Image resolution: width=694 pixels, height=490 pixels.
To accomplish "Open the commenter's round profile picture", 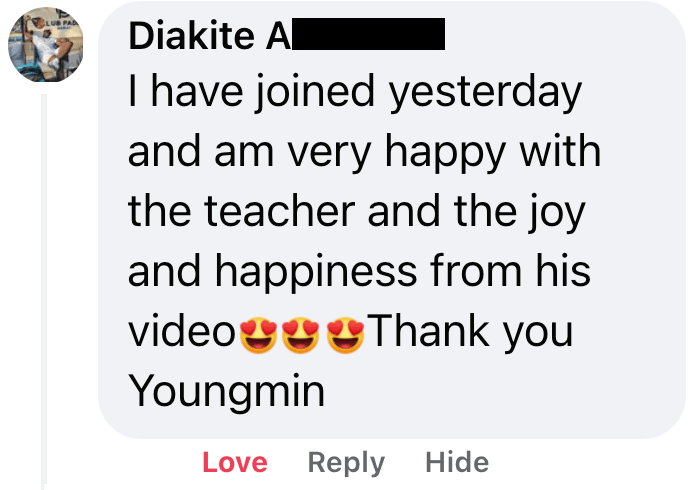I will point(46,44).
